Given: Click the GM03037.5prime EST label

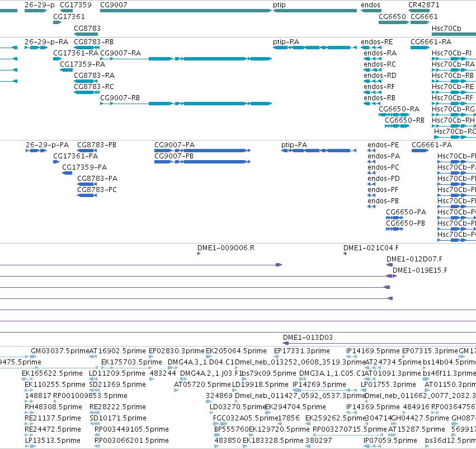Looking at the screenshot, I should [60, 351].
